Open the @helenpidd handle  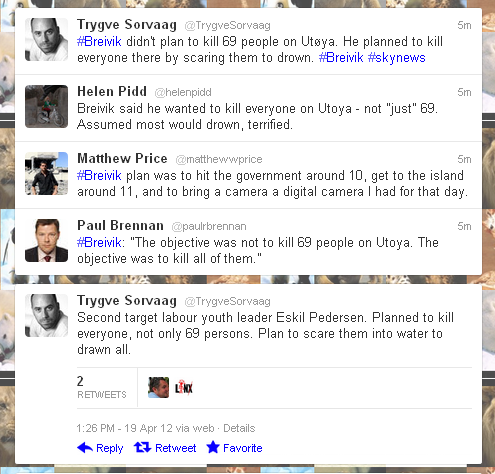[183, 92]
